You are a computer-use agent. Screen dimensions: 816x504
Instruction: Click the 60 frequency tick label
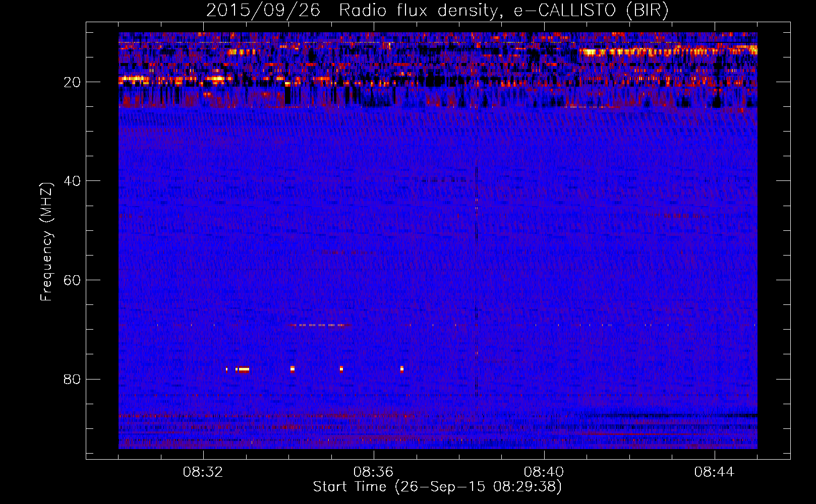[x=73, y=280]
